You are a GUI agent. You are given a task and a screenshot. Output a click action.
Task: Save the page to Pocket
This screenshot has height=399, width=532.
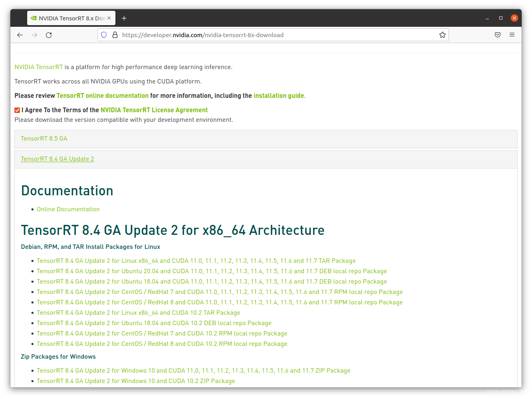(498, 35)
